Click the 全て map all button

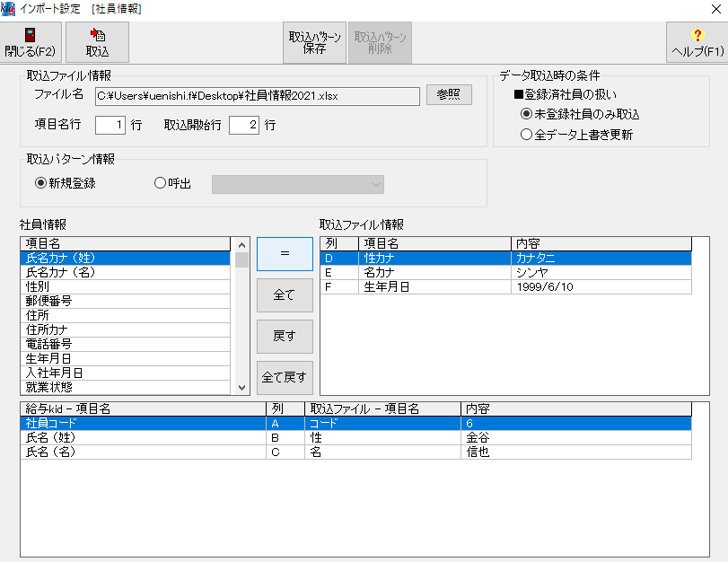click(285, 294)
